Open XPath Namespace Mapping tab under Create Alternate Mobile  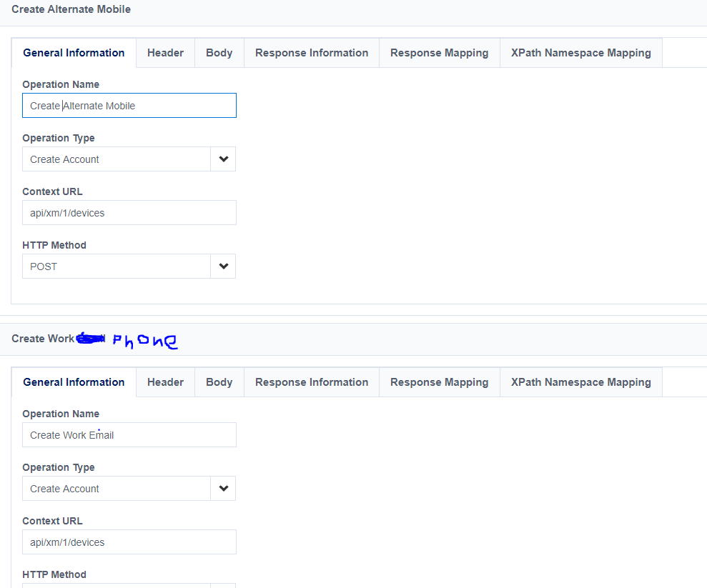click(580, 53)
